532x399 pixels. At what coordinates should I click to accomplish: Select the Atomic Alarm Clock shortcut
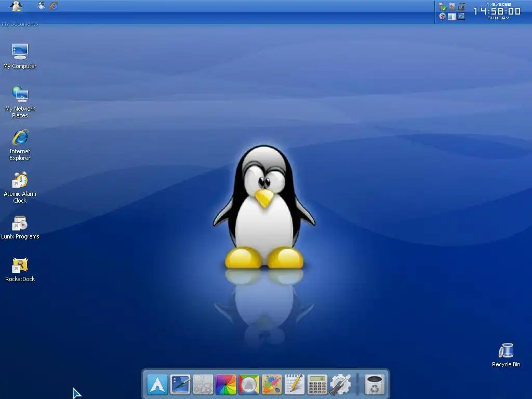pos(20,188)
